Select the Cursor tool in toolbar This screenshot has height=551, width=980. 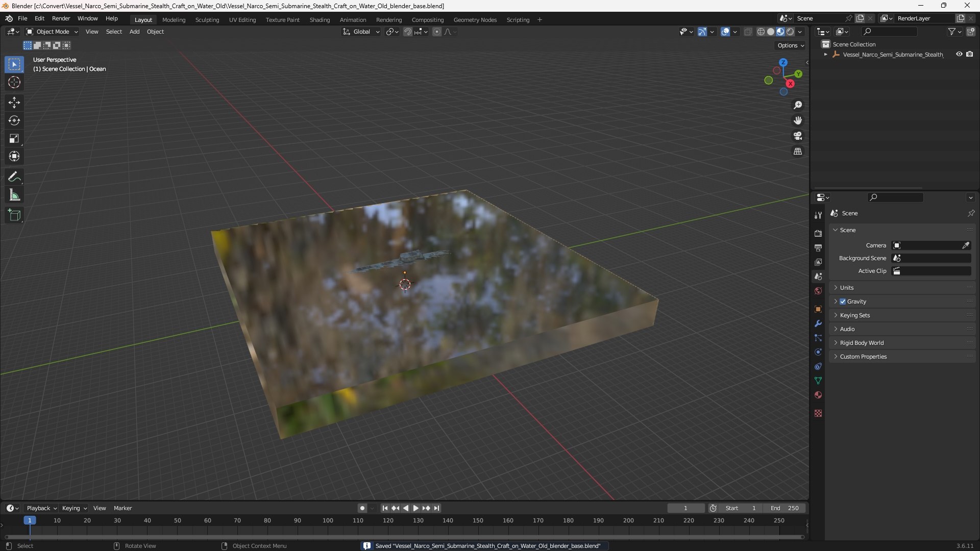tap(14, 83)
